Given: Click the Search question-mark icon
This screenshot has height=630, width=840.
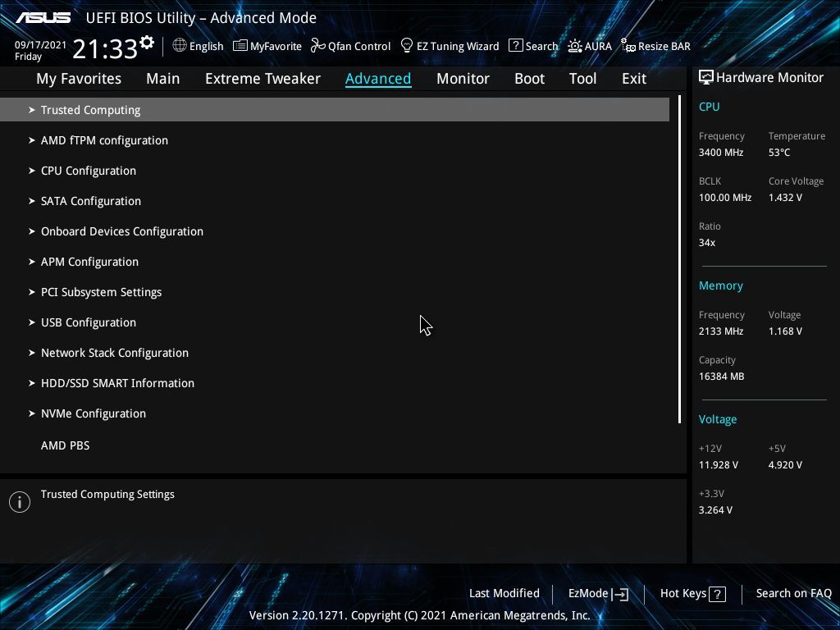Looking at the screenshot, I should click(515, 46).
